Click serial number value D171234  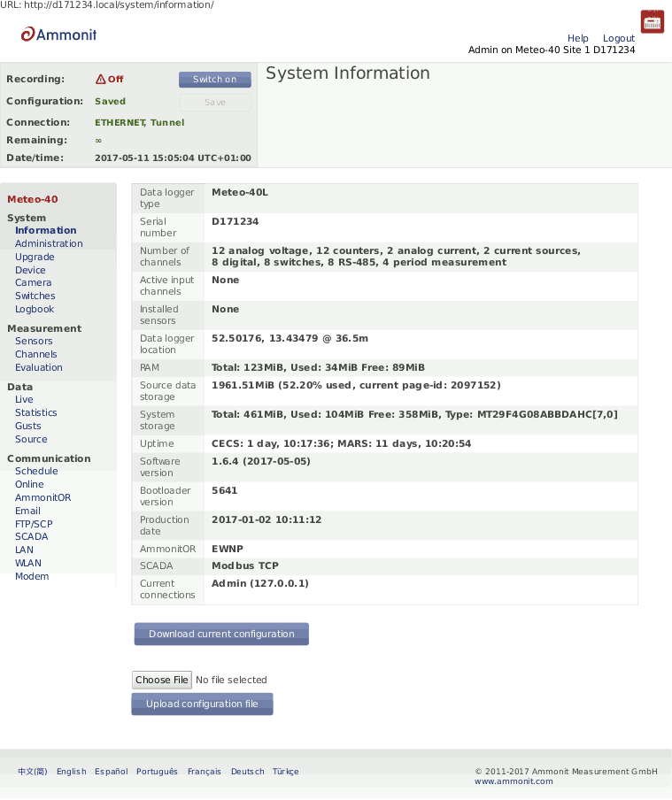236,221
